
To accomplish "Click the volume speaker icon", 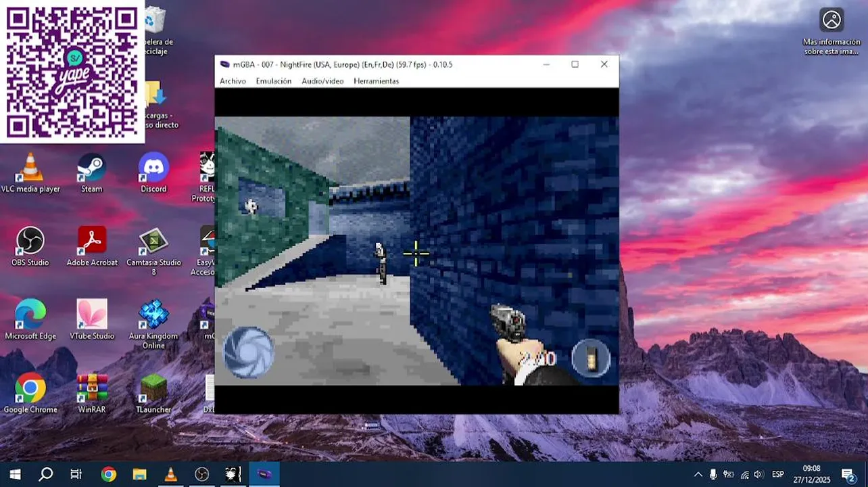I will coord(758,474).
